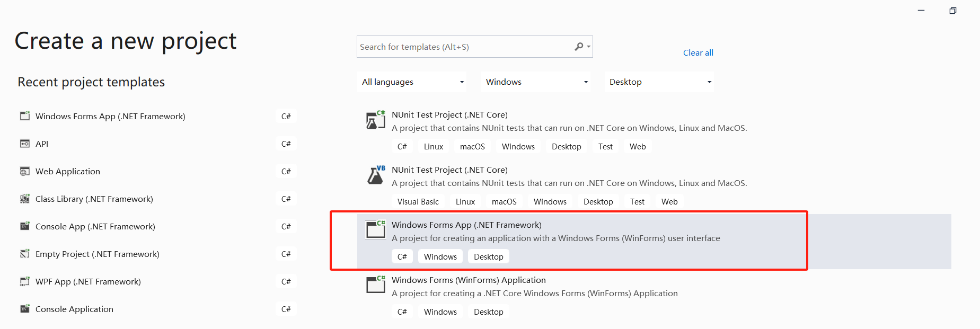Click the Test tag on Visual Basic NUnit project
Screen dimensions: 980x329
(637, 201)
